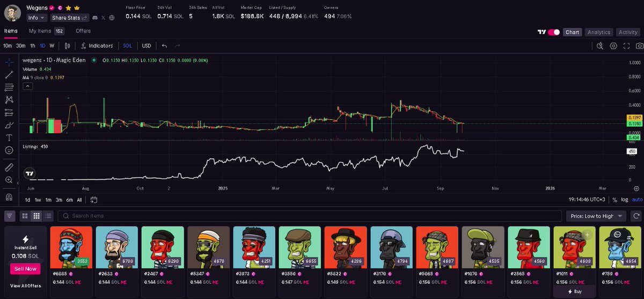Click the Search items field
Viewport: 644px width, 299px height.
309,216
